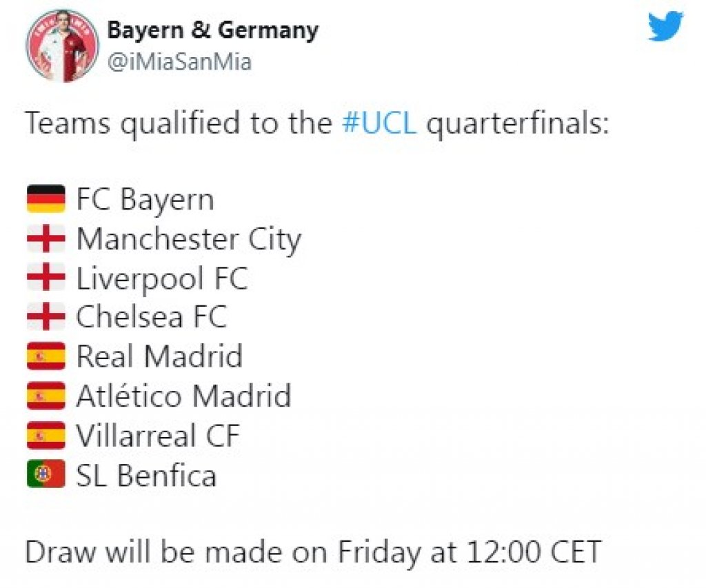This screenshot has height=588, width=706.
Task: Click the England flag beside Chelsea FC
Action: tap(46, 316)
